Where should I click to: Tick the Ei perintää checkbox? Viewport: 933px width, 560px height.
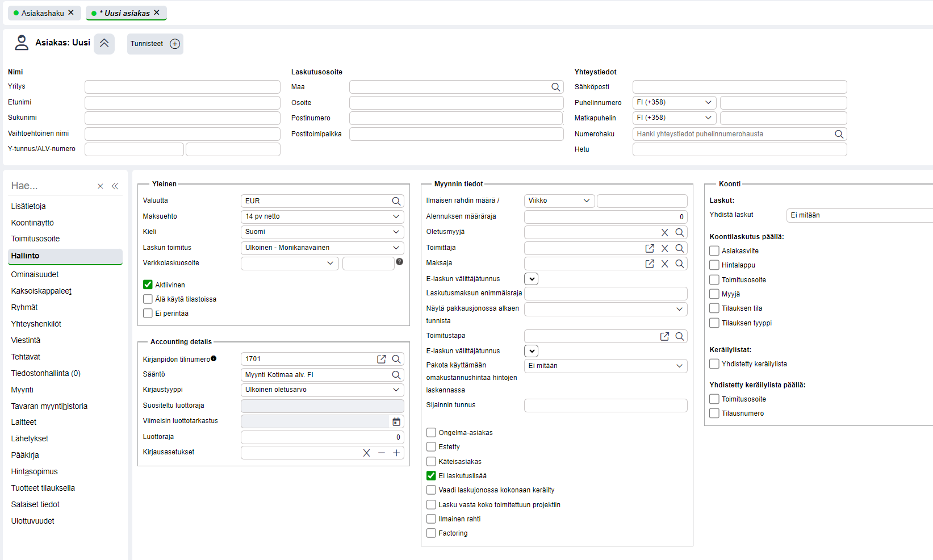148,313
